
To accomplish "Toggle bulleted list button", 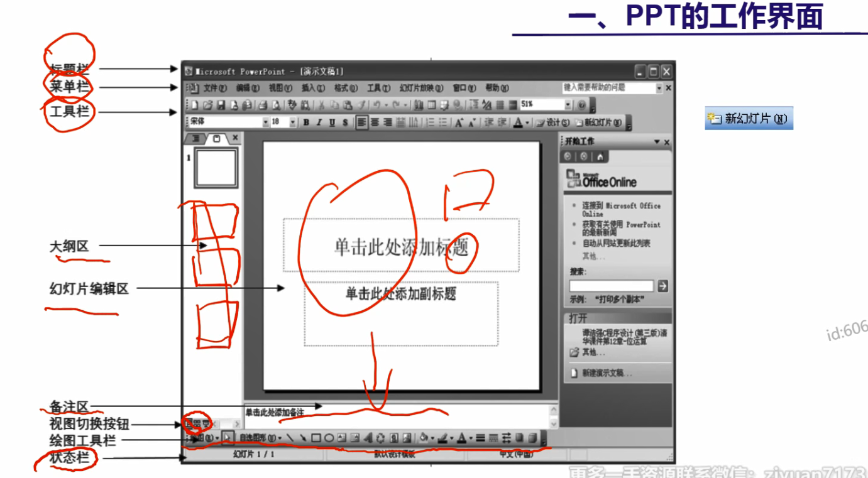I will 443,122.
